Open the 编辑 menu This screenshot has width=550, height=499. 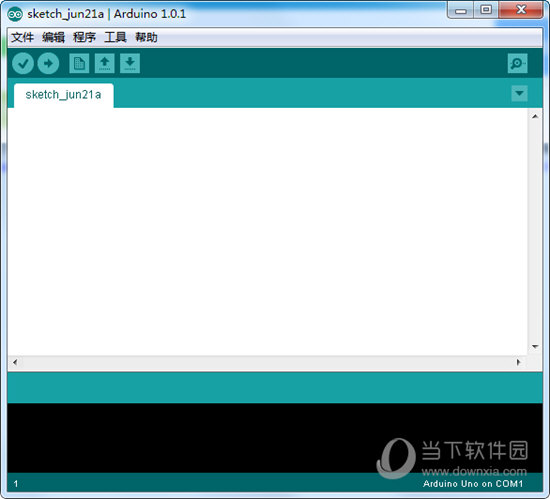coord(53,37)
